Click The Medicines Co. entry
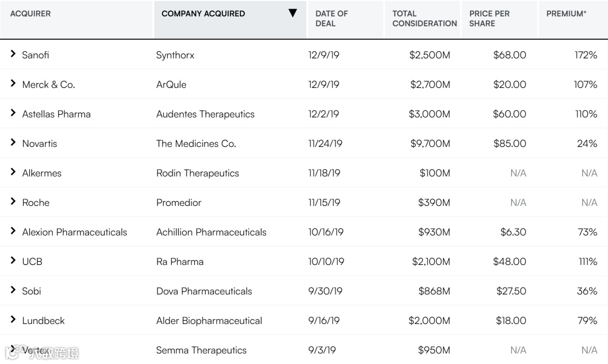Screen dimensions: 608x364 click(x=196, y=143)
